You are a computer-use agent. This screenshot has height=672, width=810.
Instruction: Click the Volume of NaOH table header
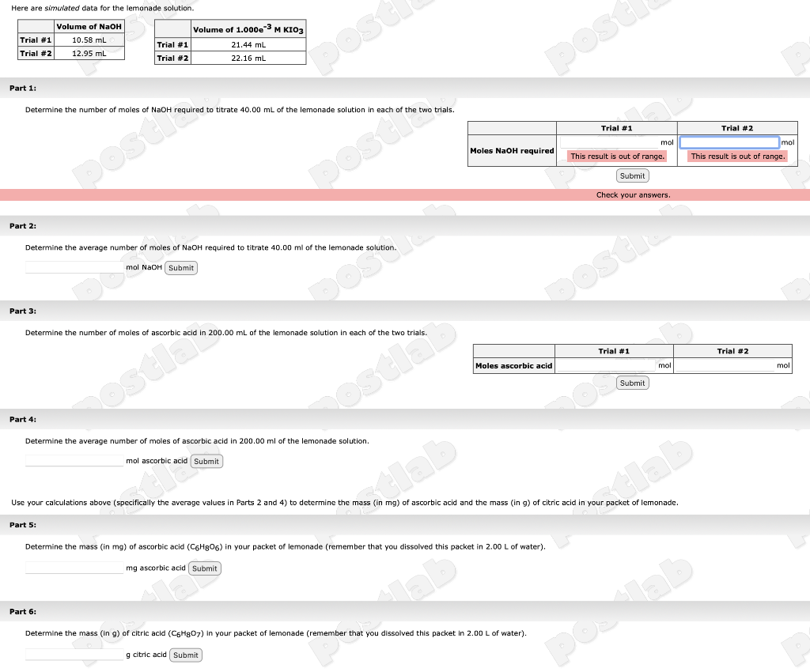(89, 26)
